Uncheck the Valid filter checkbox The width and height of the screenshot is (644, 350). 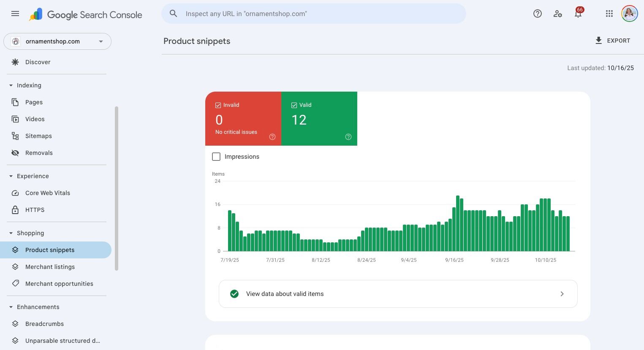click(x=294, y=105)
